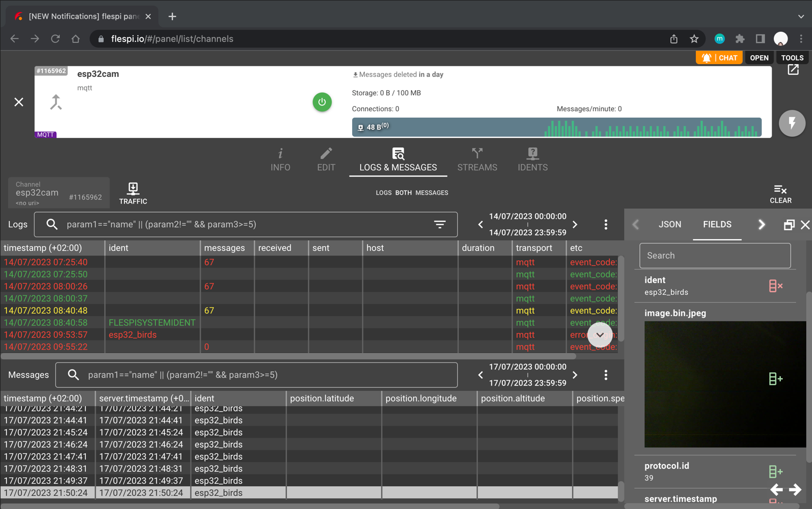The image size is (812, 509).
Task: Click the TOOLS button
Action: point(792,58)
